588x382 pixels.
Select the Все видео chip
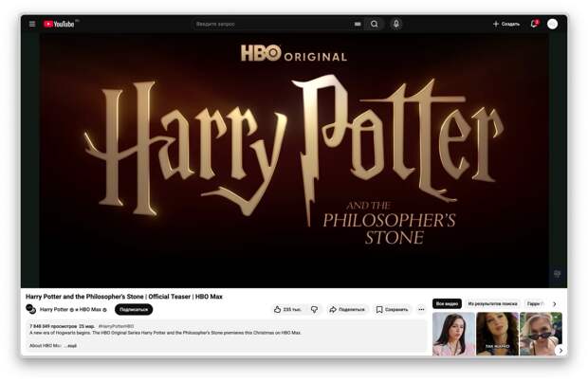click(x=447, y=304)
